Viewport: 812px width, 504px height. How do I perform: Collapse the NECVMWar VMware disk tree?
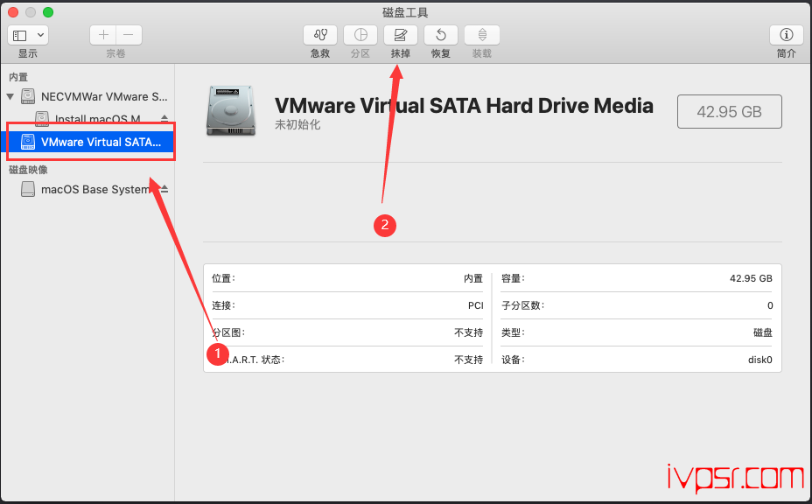[10, 97]
